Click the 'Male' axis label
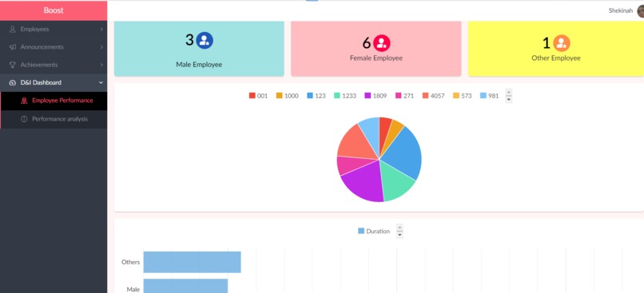 point(133,289)
